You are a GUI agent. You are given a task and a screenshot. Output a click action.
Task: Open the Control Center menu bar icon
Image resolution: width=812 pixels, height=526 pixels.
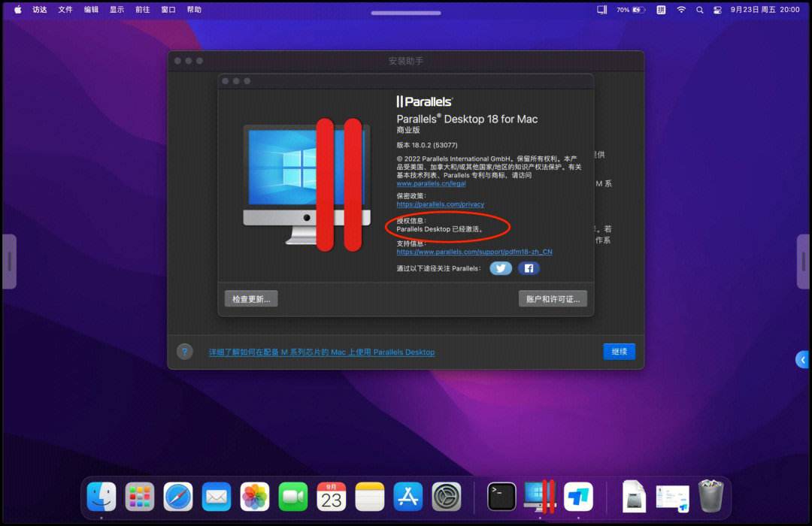(x=717, y=10)
